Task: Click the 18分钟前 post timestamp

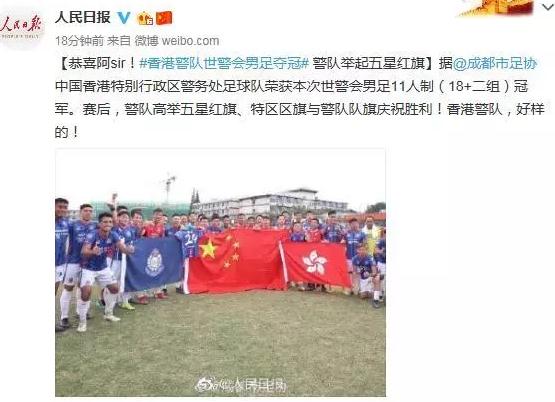Action: (x=79, y=41)
